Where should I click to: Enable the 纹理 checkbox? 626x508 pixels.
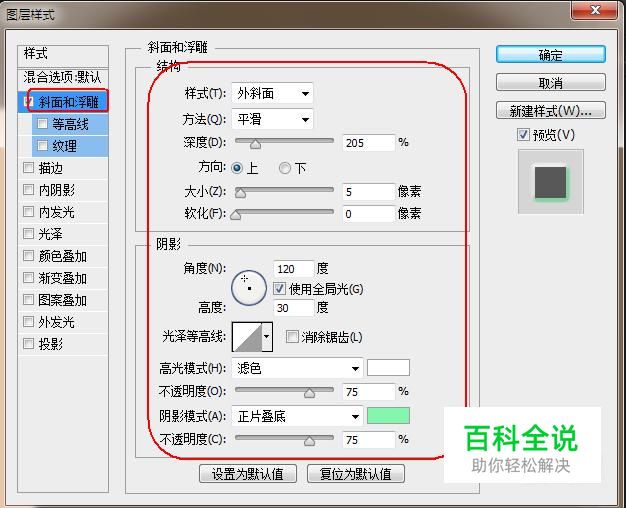coord(42,145)
